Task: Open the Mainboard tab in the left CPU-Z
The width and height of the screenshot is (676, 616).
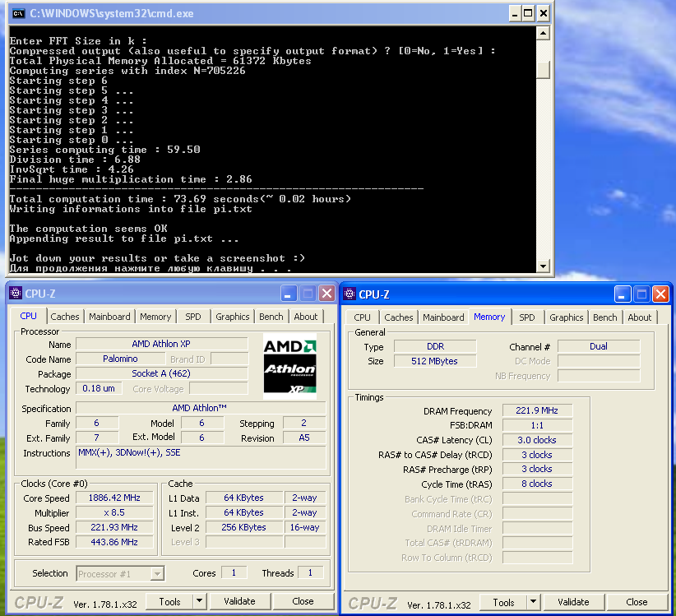Action: tap(109, 317)
